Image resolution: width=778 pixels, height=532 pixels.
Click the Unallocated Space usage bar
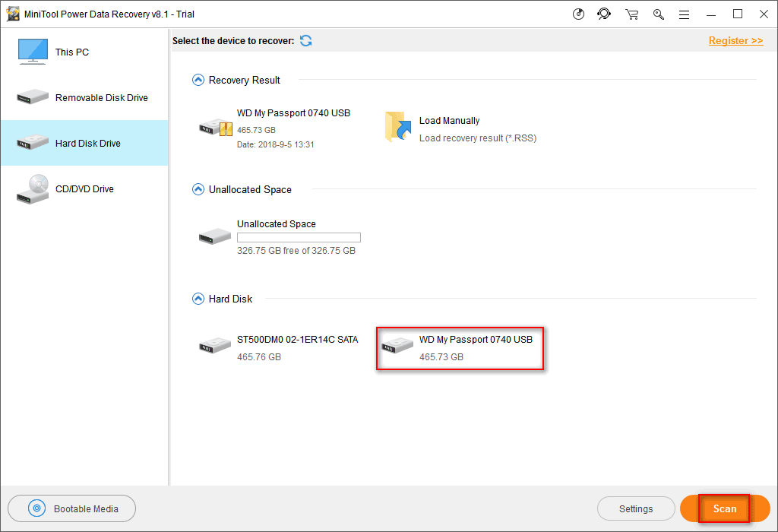coord(299,237)
